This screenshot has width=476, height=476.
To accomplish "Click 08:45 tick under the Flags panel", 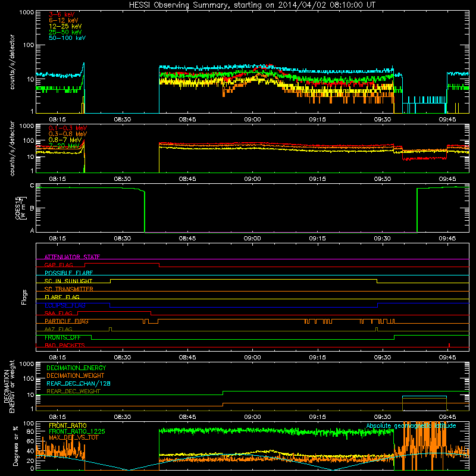I will pos(187,358).
